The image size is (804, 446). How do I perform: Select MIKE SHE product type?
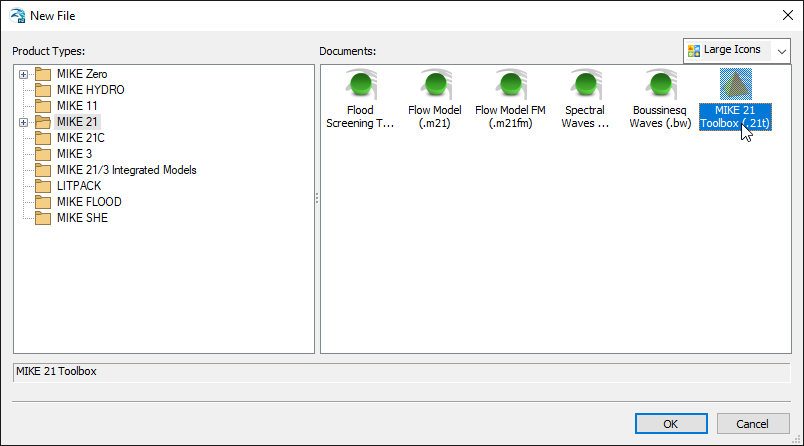(x=82, y=218)
